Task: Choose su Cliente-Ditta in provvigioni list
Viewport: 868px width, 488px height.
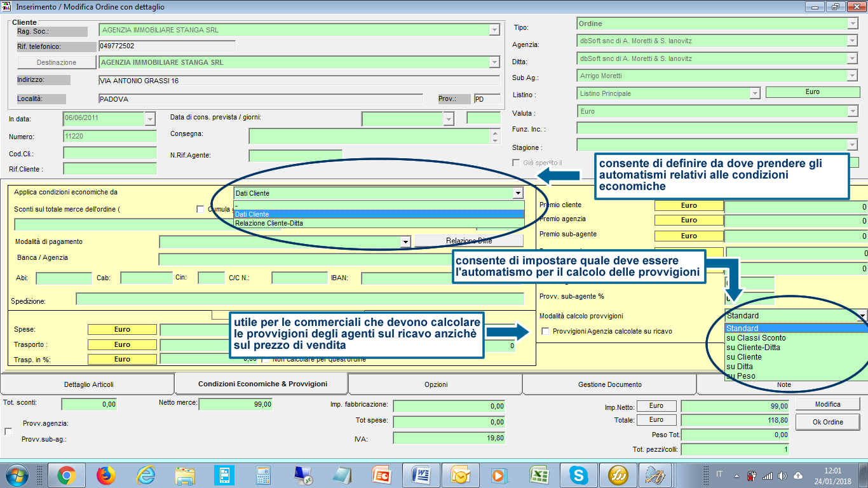Action: click(x=796, y=348)
